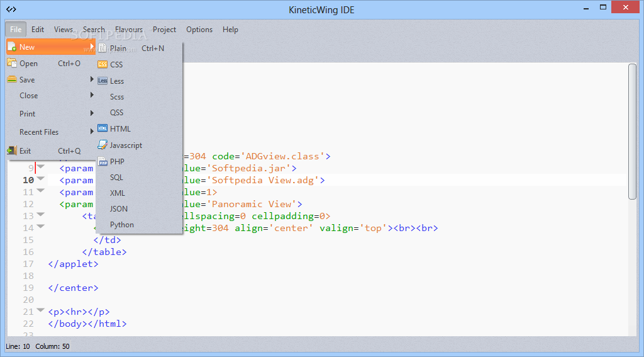Click the </table> tag on line 16
644x357 pixels.
coord(104,252)
